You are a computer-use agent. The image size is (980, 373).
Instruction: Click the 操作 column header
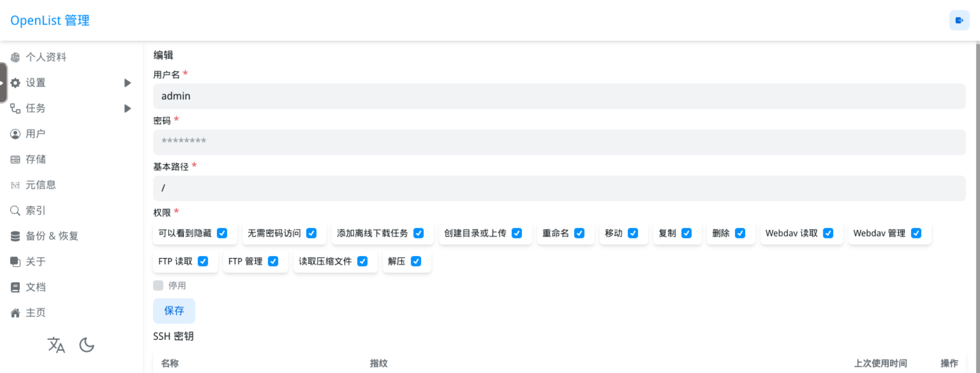click(949, 363)
